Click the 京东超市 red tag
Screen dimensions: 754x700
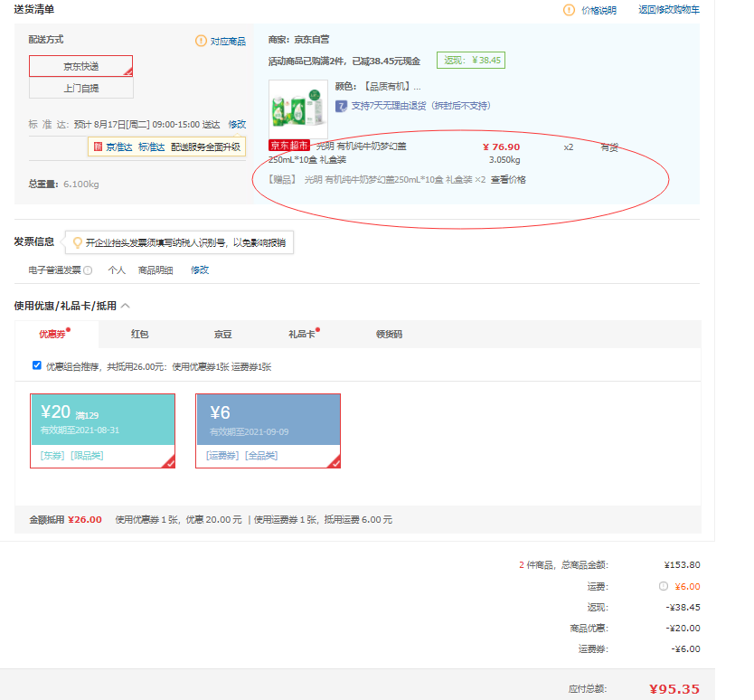pos(289,146)
